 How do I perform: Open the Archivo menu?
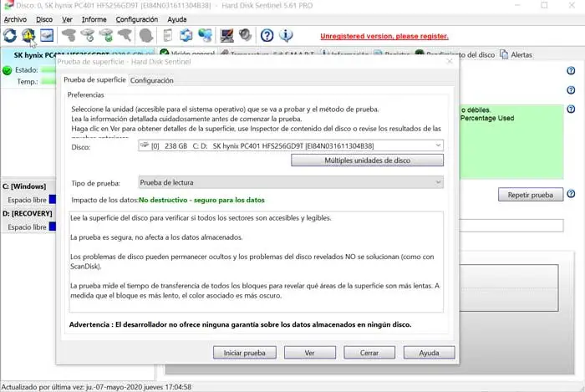15,19
